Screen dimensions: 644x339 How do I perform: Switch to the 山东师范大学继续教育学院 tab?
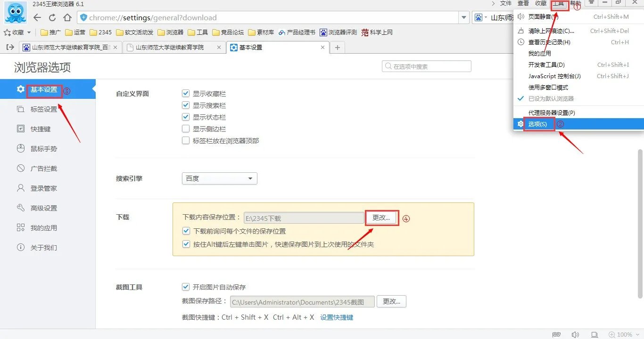[170, 47]
